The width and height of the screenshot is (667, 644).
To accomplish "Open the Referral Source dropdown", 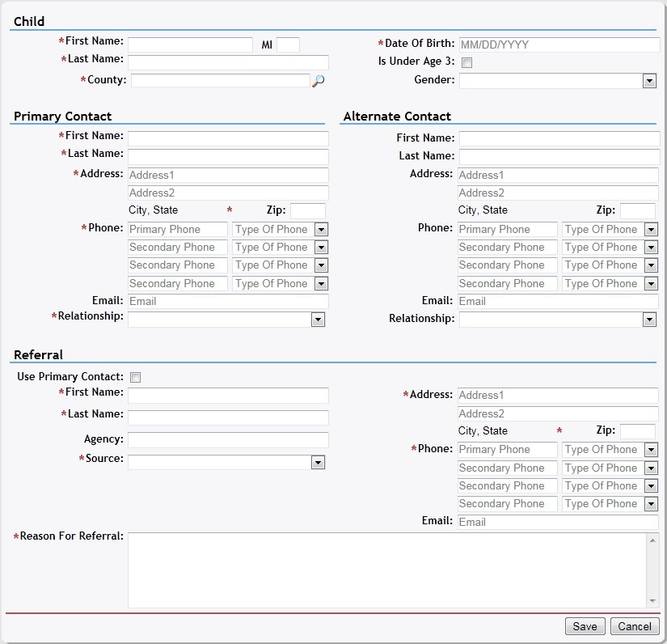I will coord(318,462).
